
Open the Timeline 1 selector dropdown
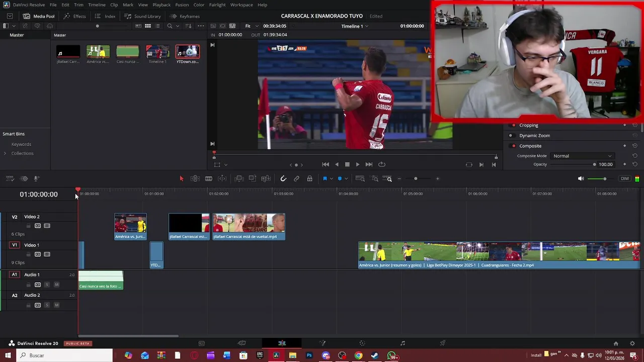point(355,26)
